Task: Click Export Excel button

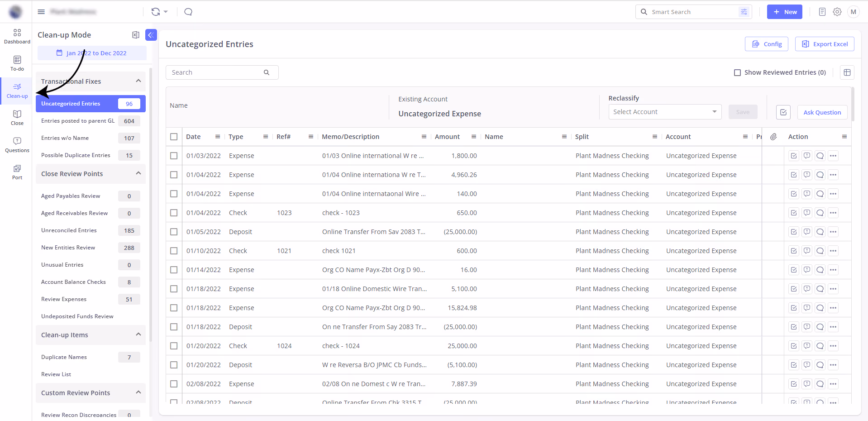Action: tap(825, 44)
